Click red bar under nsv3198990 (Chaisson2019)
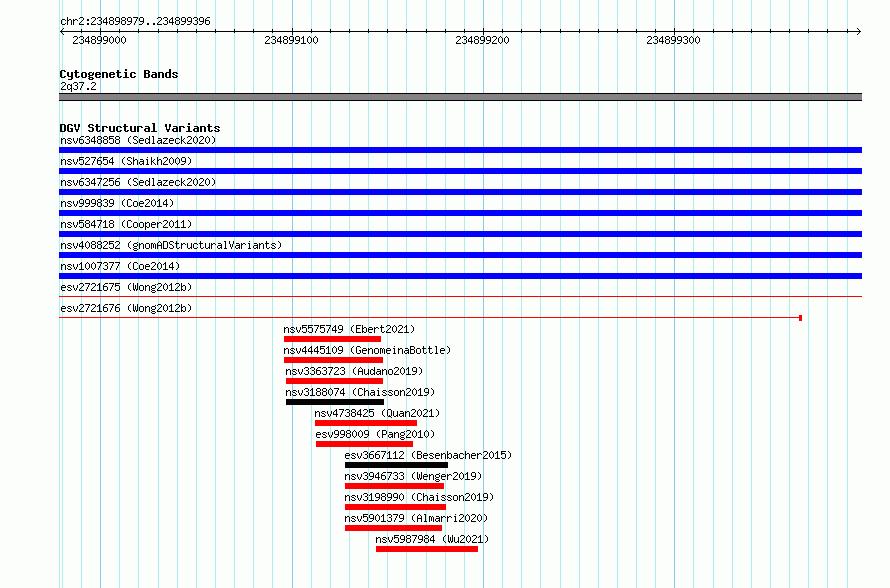 click(395, 507)
